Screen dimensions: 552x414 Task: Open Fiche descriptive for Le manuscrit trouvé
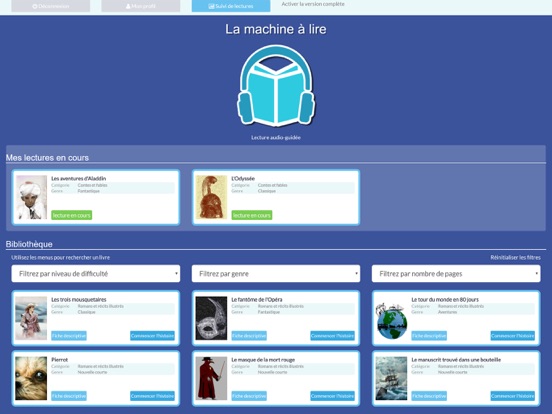pyautogui.click(x=429, y=396)
